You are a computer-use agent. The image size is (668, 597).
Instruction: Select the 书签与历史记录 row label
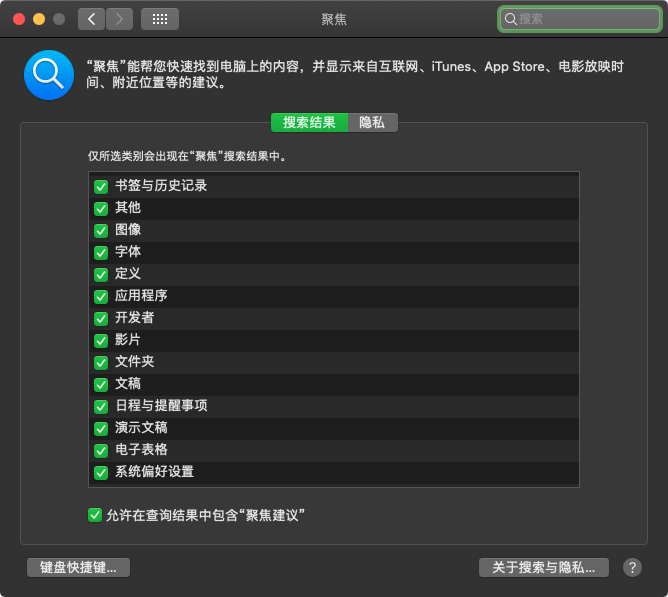[x=161, y=185]
